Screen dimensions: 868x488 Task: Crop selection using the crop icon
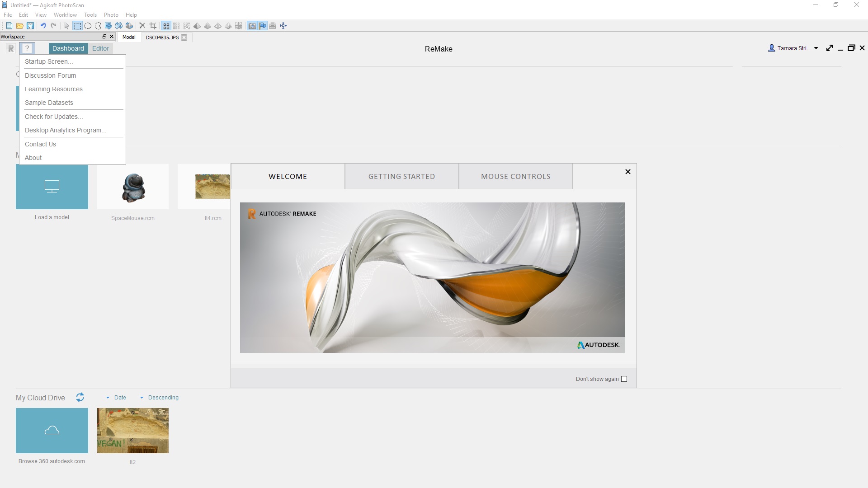point(153,26)
